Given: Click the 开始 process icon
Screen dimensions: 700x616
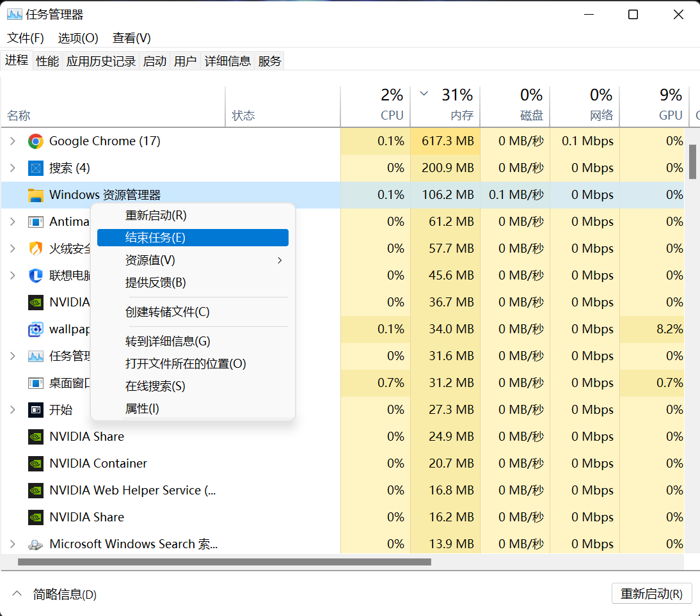Looking at the screenshot, I should click(36, 409).
